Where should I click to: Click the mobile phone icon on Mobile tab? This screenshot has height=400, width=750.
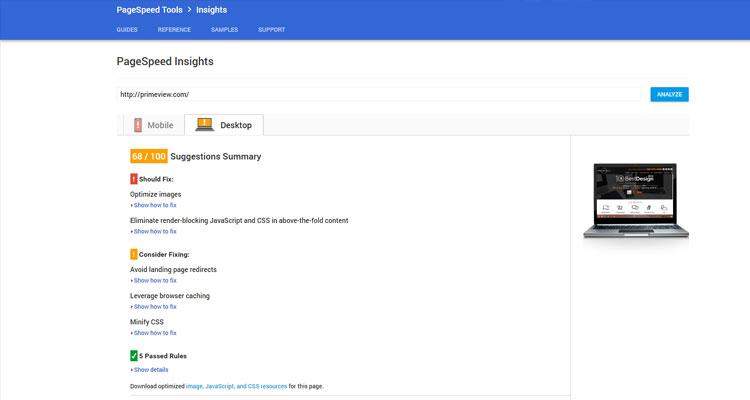(138, 125)
